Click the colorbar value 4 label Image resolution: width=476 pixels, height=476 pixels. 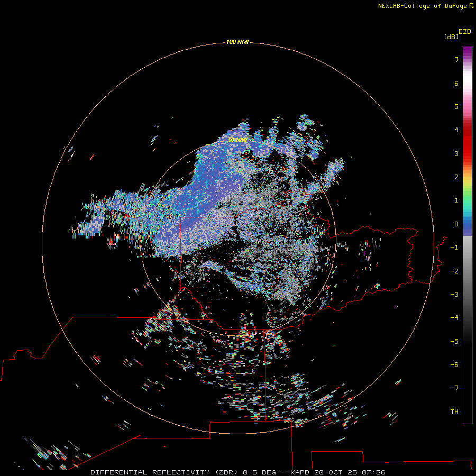(x=456, y=130)
